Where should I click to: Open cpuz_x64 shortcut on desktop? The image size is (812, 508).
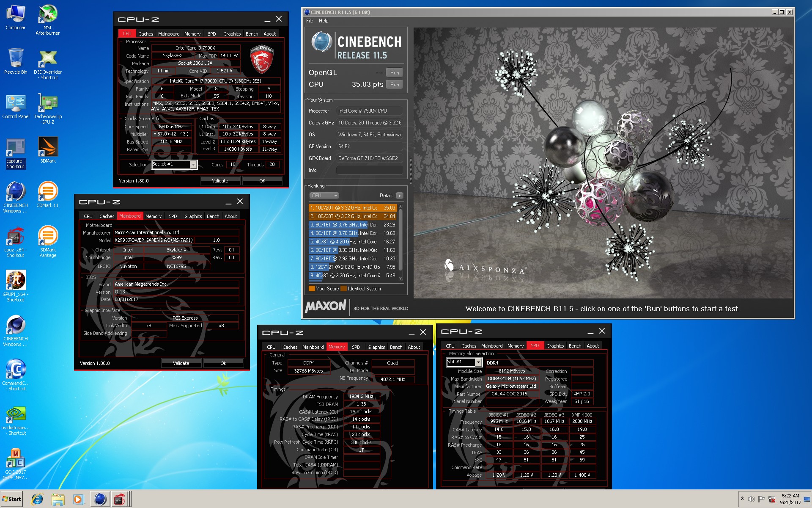16,243
